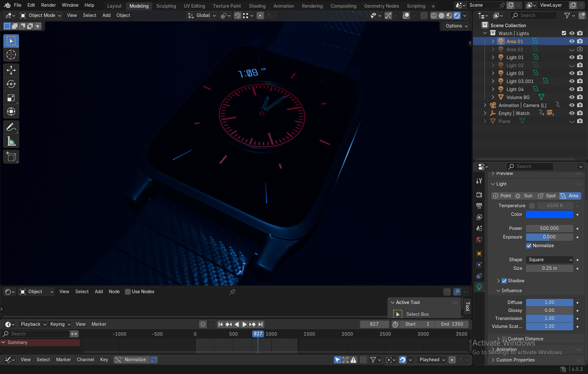Screen dimensions: 588x374
Task: Open the Object Data light properties tab
Action: tap(479, 287)
